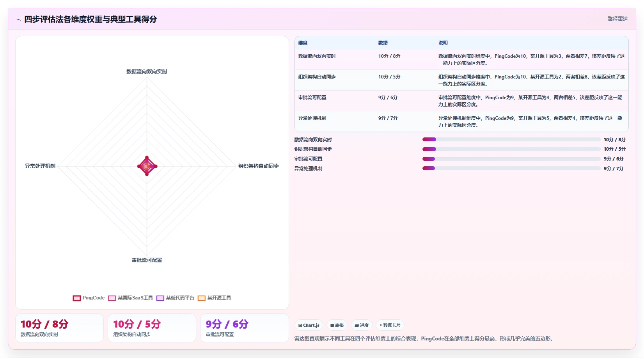The height and width of the screenshot is (358, 644).
Task: Click the orange 某开源工具 legend swatch
Action: tap(202, 298)
